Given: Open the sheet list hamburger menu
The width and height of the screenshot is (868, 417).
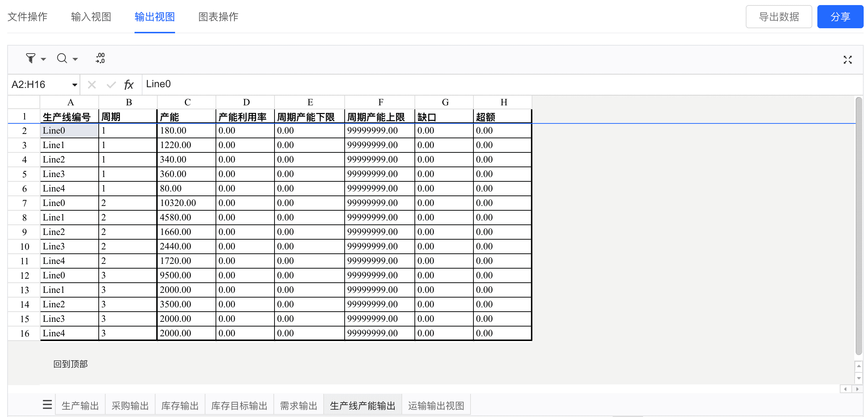Looking at the screenshot, I should tap(47, 404).
